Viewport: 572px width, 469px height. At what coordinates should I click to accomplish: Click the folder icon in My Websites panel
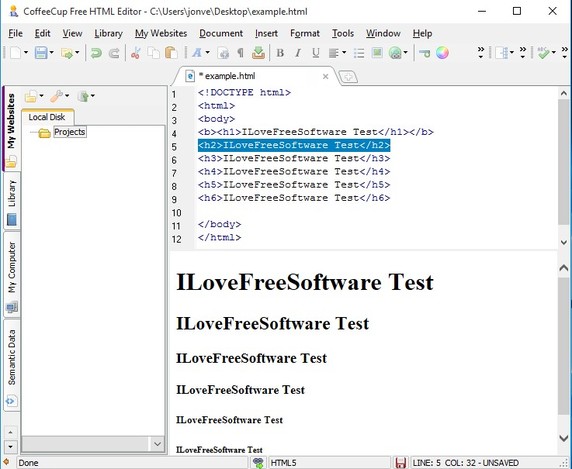[31, 96]
